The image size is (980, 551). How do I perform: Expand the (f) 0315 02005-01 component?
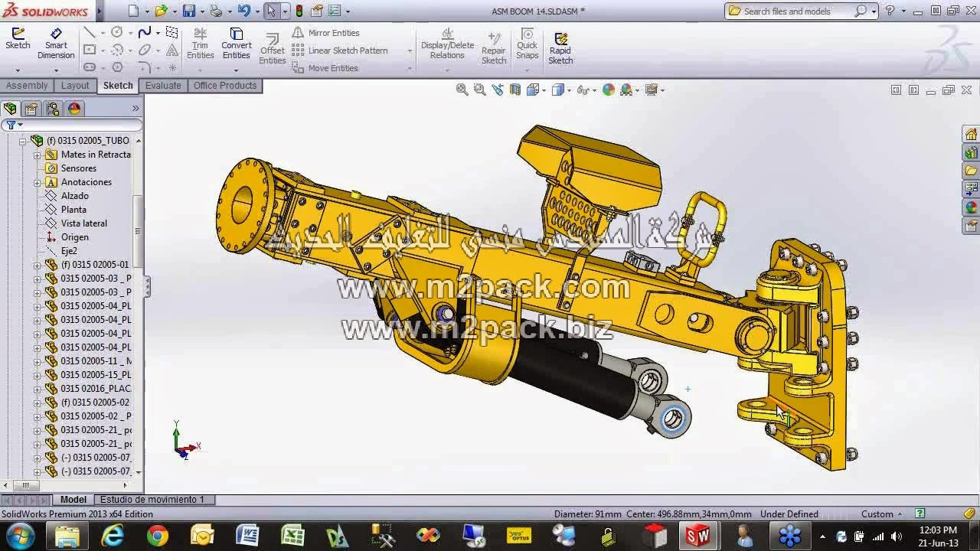[x=37, y=265]
